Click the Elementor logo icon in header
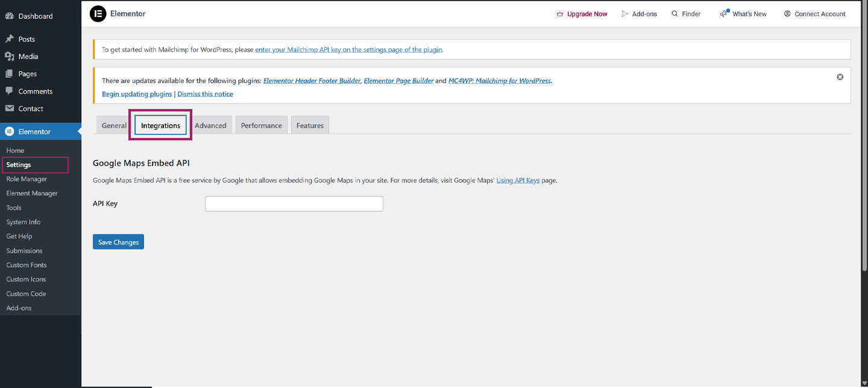This screenshot has height=388, width=868. click(98, 14)
